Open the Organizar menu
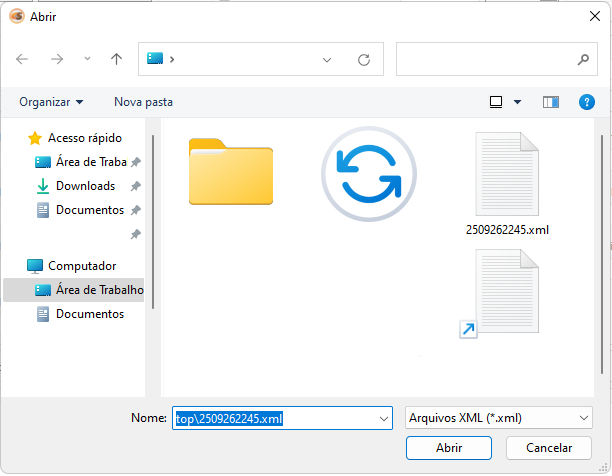The image size is (612, 476). pos(51,102)
